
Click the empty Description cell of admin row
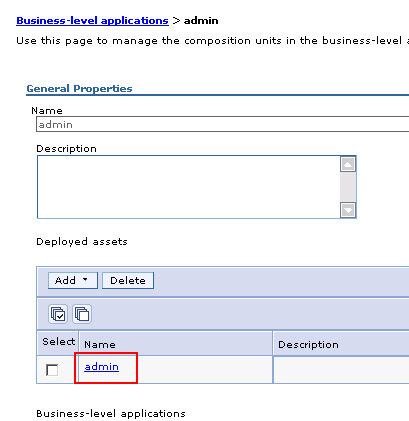[x=341, y=369]
